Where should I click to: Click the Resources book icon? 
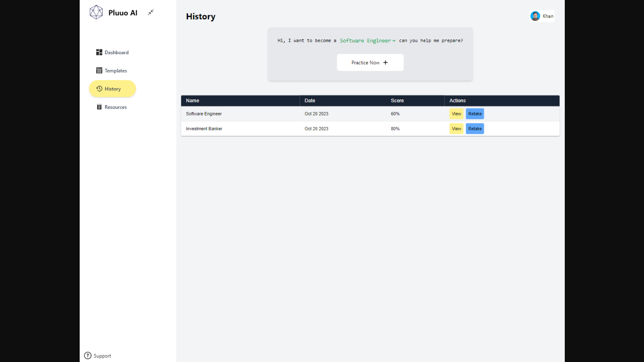tap(99, 107)
